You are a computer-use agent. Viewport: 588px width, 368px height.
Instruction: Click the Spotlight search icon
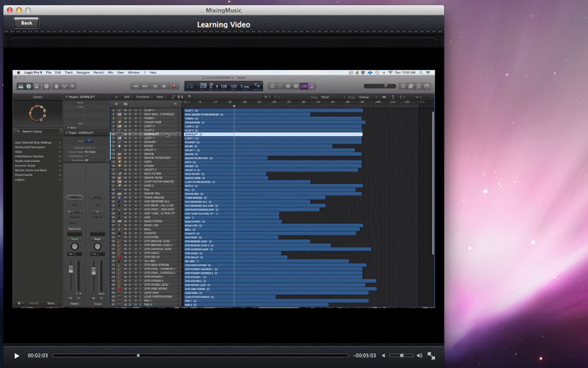420,72
